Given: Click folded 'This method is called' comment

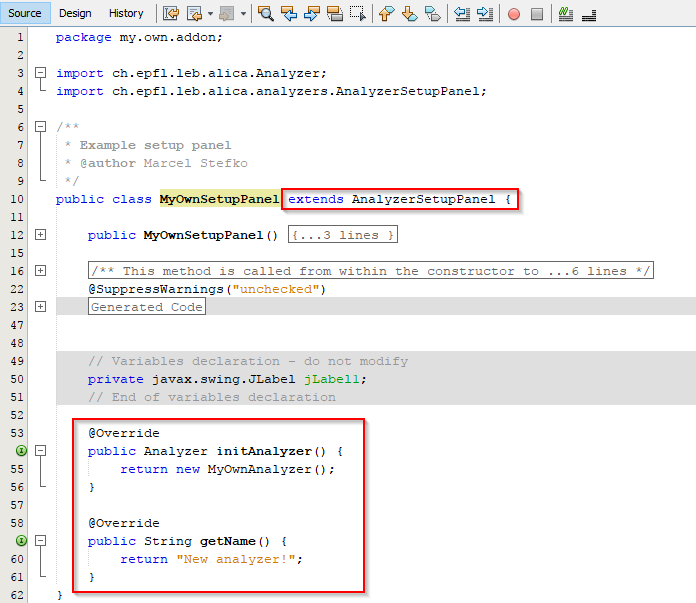Looking at the screenshot, I should pyautogui.click(x=371, y=270).
